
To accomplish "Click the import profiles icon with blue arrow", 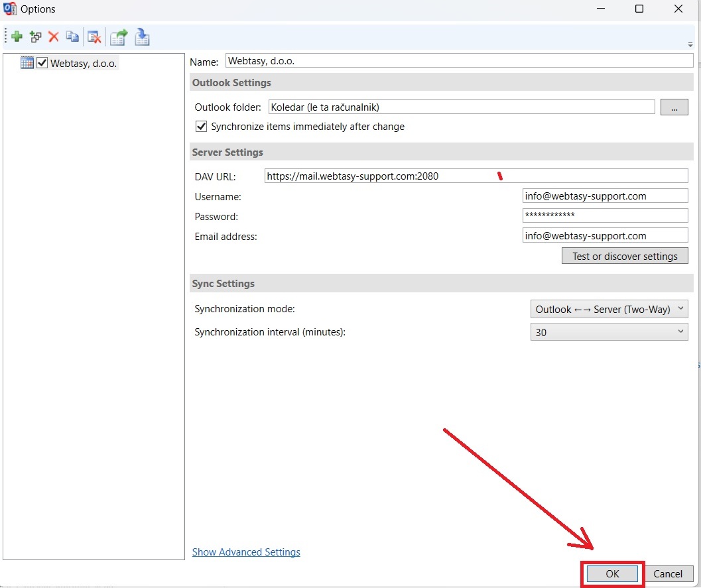I will point(142,37).
